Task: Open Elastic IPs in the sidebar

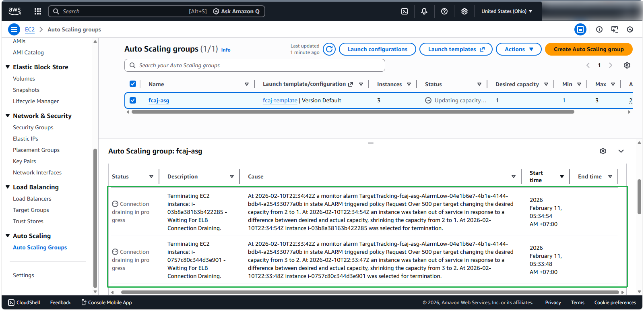Action: coord(25,139)
